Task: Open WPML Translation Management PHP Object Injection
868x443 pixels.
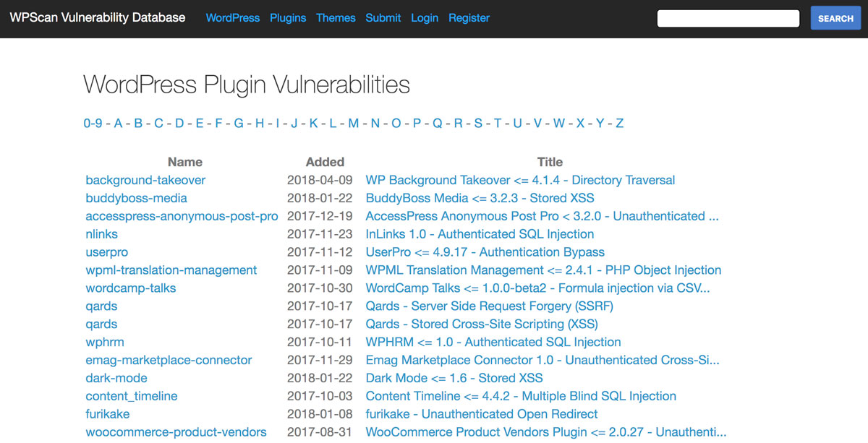Action: pyautogui.click(x=543, y=270)
